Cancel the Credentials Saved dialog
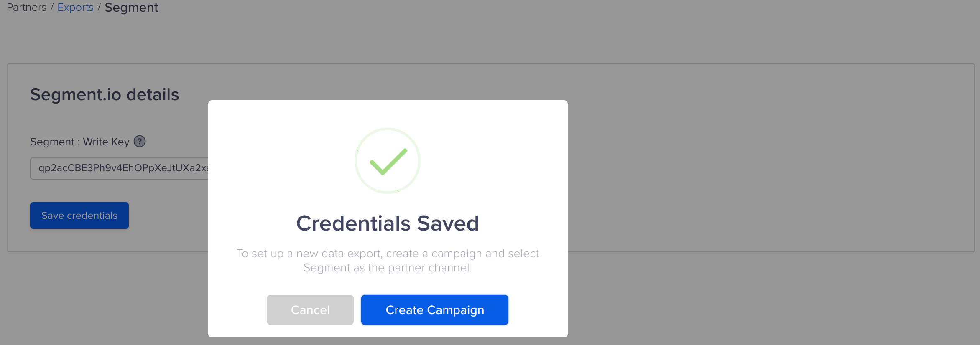The image size is (980, 345). [310, 310]
